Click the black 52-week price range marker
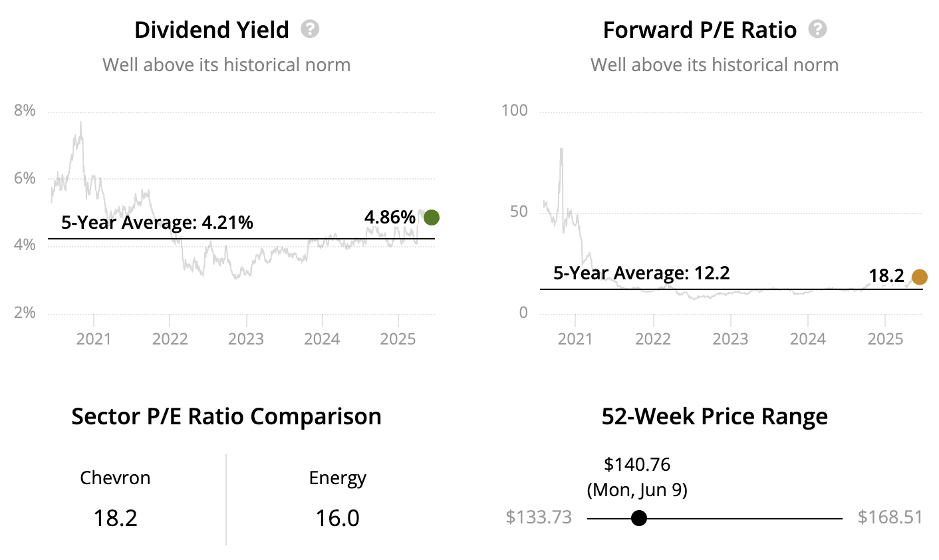 coord(638,518)
